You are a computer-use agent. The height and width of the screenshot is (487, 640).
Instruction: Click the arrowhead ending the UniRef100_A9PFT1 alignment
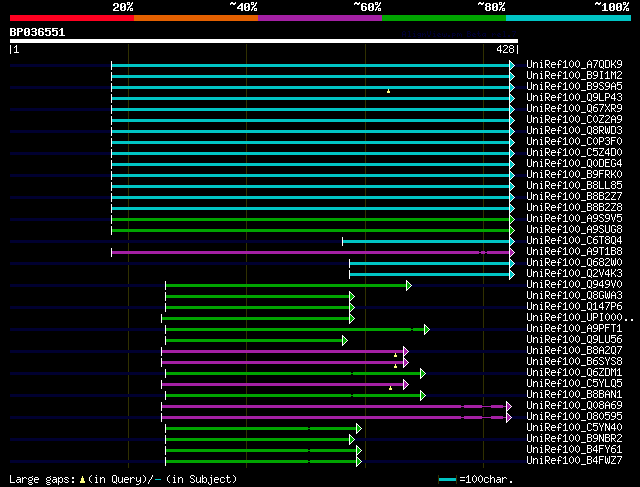[427, 329]
